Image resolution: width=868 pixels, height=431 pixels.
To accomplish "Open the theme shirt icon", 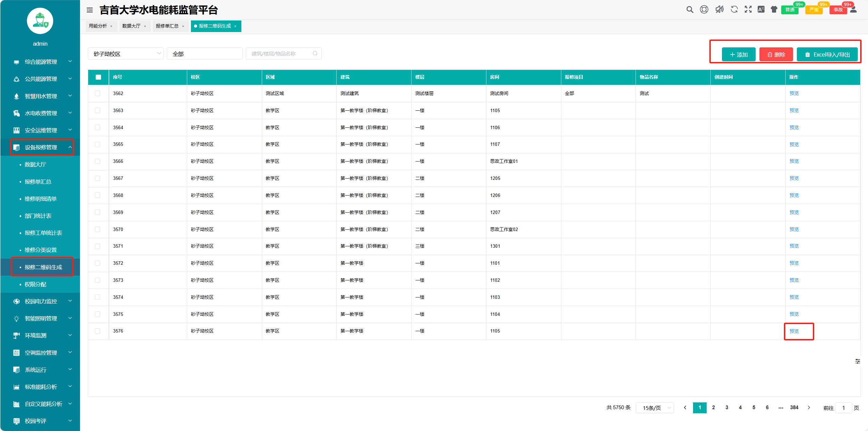I will point(774,10).
